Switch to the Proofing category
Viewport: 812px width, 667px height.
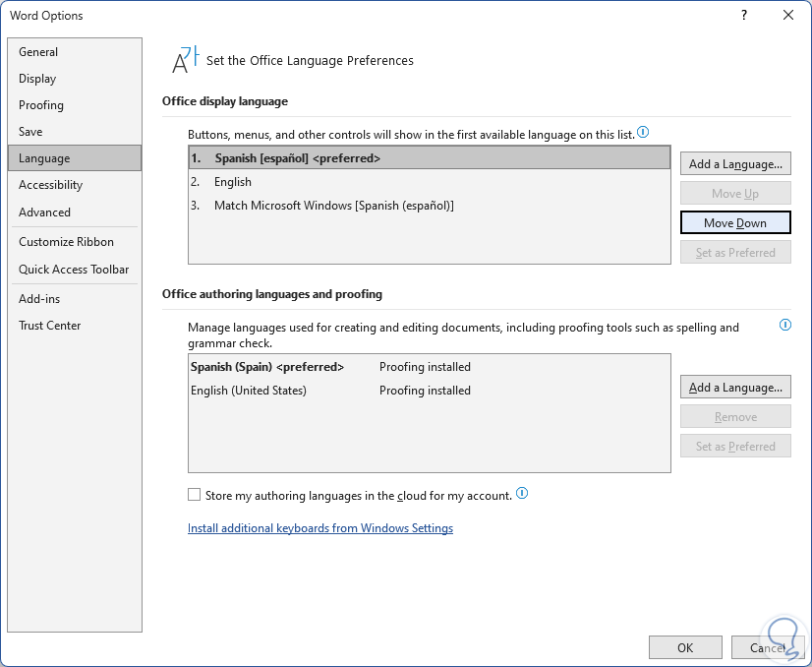tap(41, 105)
